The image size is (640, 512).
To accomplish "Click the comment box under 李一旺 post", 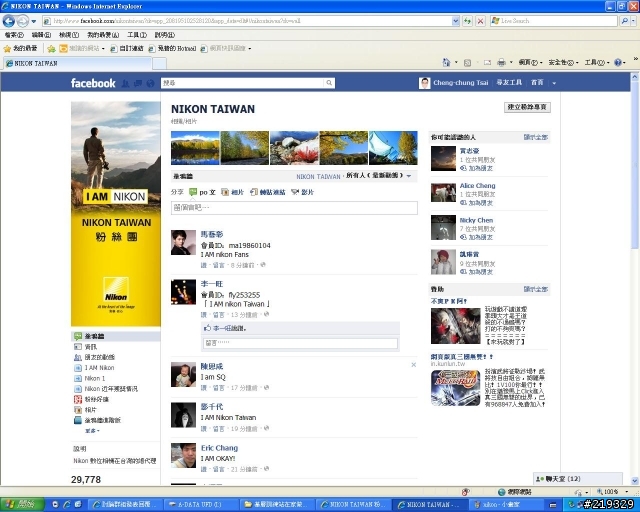I will tap(300, 343).
